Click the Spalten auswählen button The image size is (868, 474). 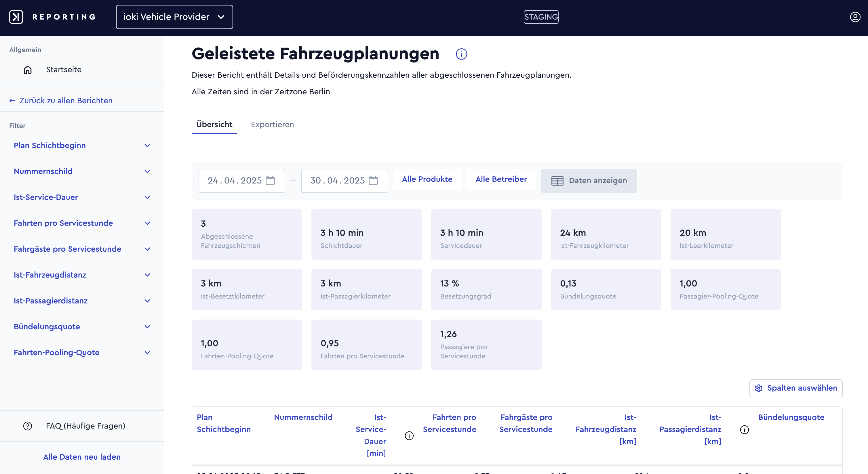coord(796,388)
